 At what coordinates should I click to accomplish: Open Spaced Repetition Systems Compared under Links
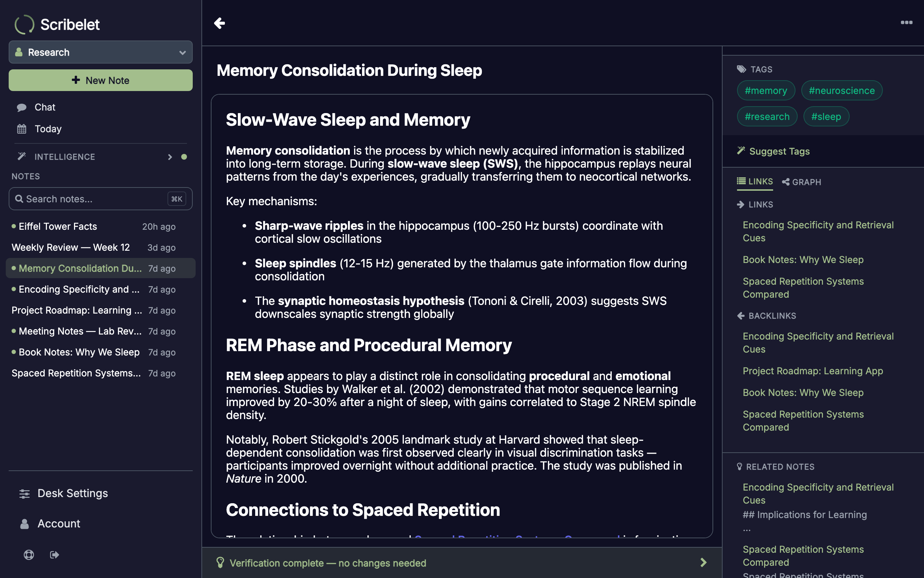point(803,288)
